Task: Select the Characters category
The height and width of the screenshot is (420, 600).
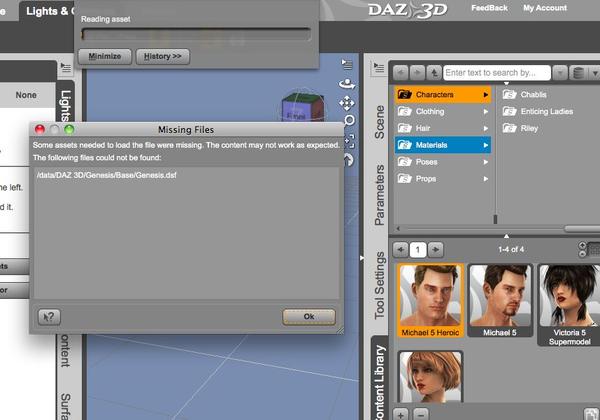Action: [x=443, y=94]
